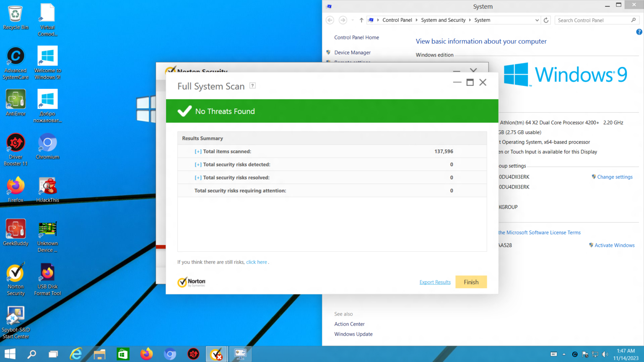Select the Driver Booster taskbar icon
Viewport: 644px width, 362px height.
(x=193, y=354)
